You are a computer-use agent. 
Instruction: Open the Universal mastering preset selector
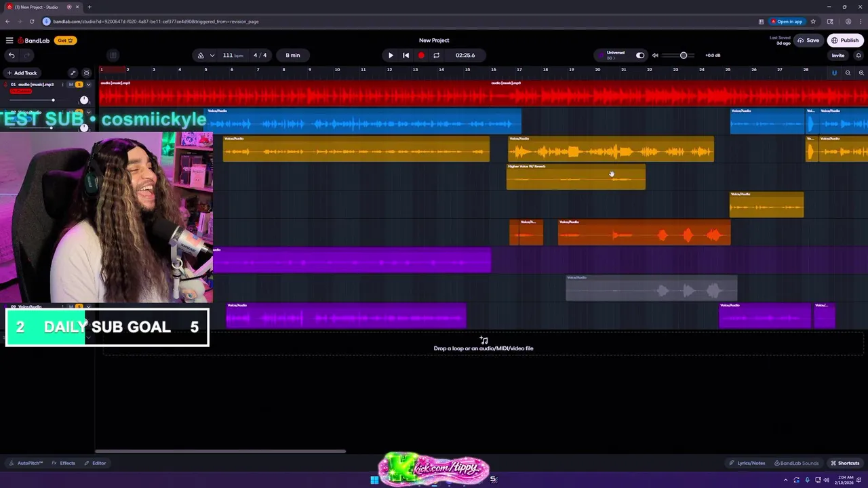(x=615, y=55)
